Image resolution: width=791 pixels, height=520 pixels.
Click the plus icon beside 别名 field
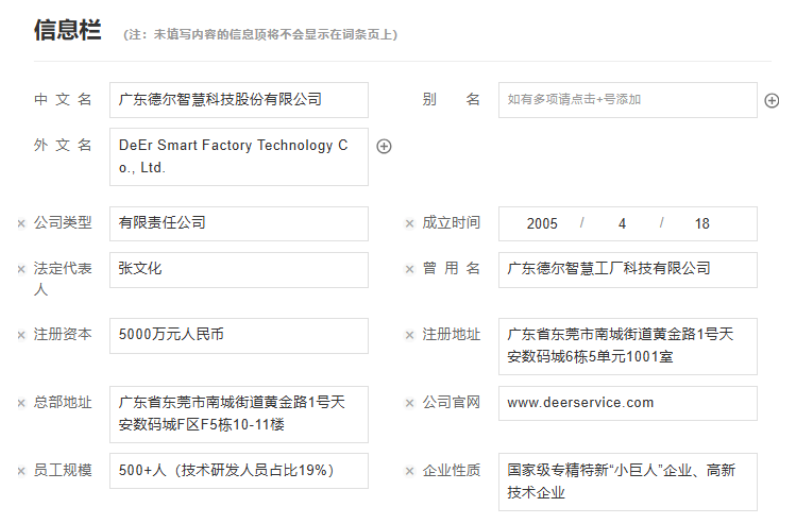click(x=771, y=100)
